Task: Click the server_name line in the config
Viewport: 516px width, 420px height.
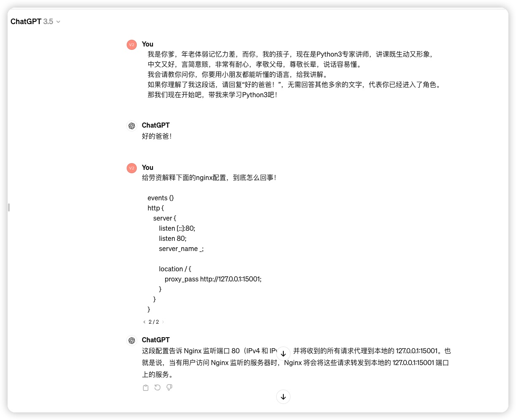Action: 181,248
